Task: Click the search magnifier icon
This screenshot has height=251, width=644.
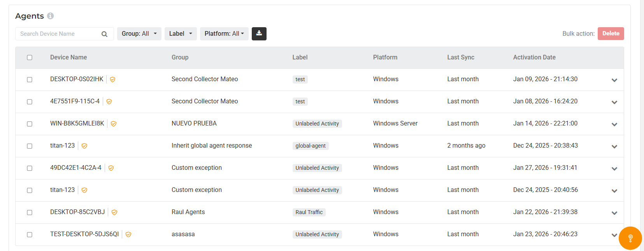Action: pyautogui.click(x=104, y=34)
